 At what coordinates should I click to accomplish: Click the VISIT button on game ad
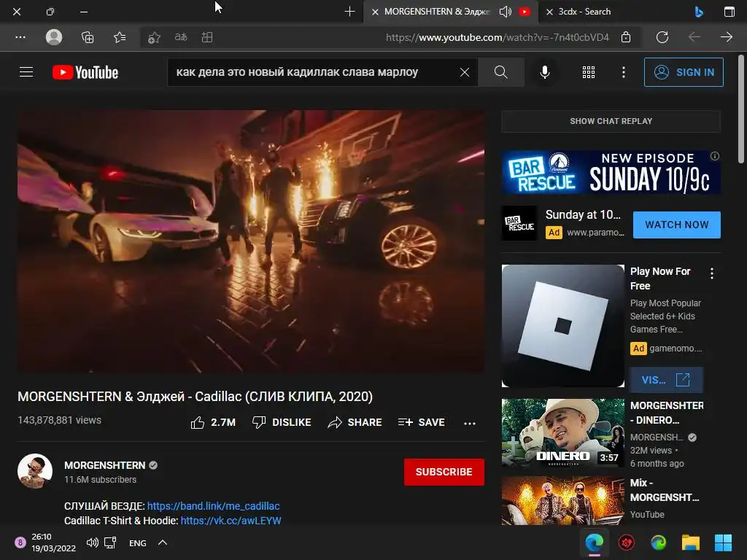pyautogui.click(x=666, y=379)
